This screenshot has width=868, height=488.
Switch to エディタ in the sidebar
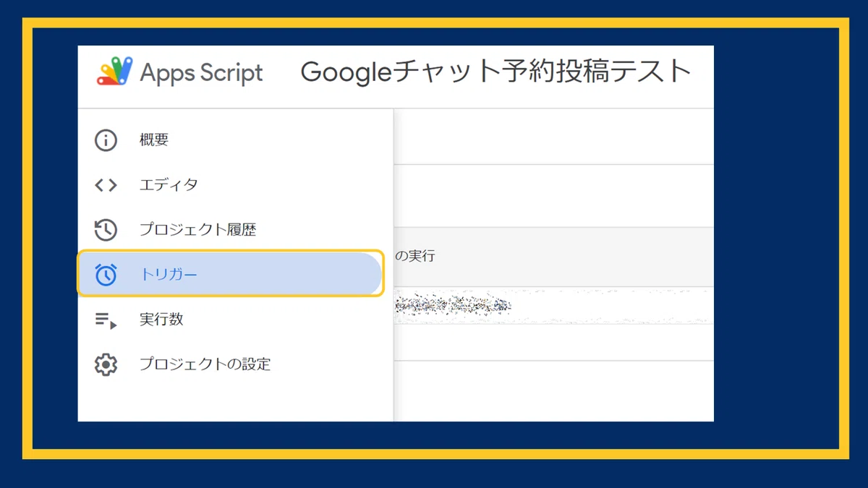[169, 185]
